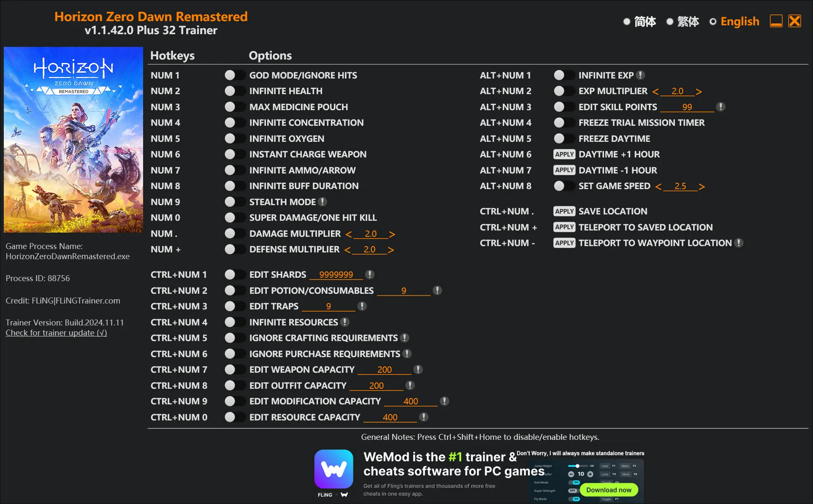
Task: Toggle GOD MODE/IGNORE HITS option
Action: 232,74
